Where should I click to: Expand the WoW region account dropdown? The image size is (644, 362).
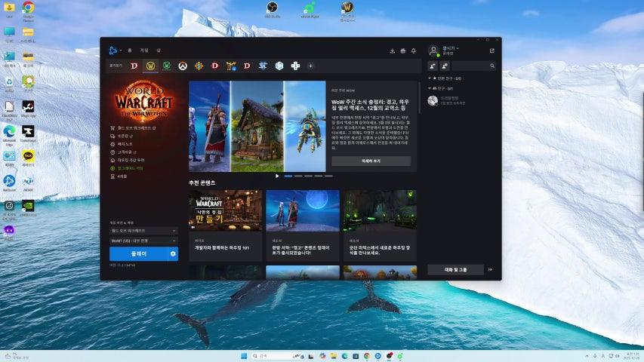tap(143, 241)
